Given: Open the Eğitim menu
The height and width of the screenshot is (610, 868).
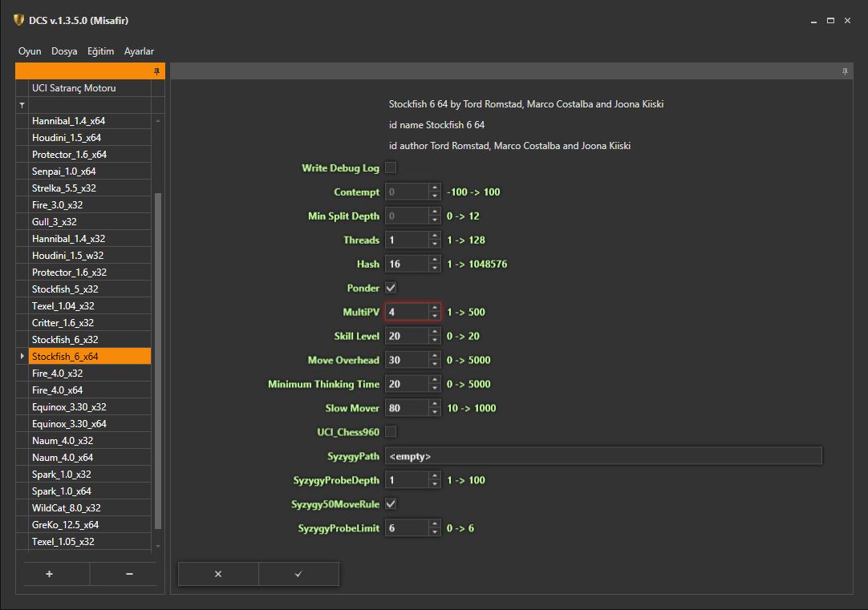Looking at the screenshot, I should click(x=101, y=51).
